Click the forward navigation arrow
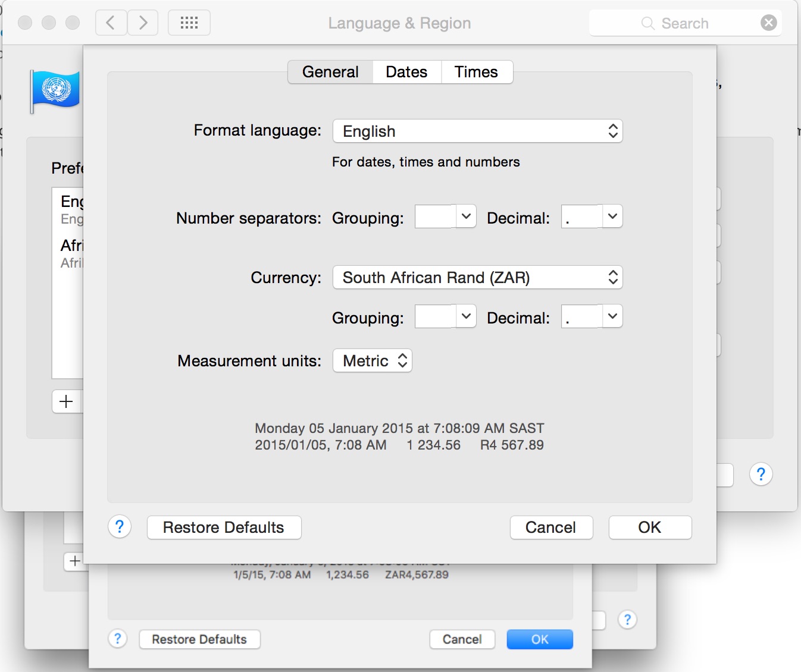Screen dimensions: 801x672 coord(142,22)
